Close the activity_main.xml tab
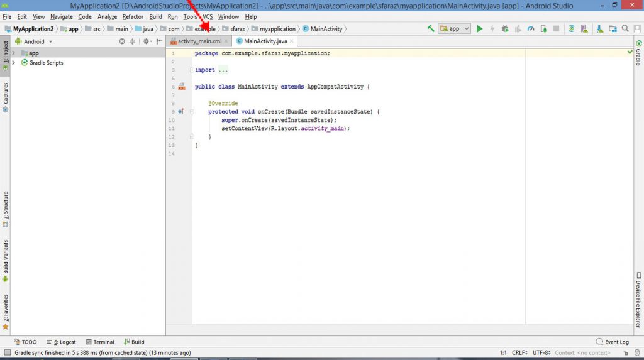Viewport: 644px width, 360px height. tap(226, 41)
